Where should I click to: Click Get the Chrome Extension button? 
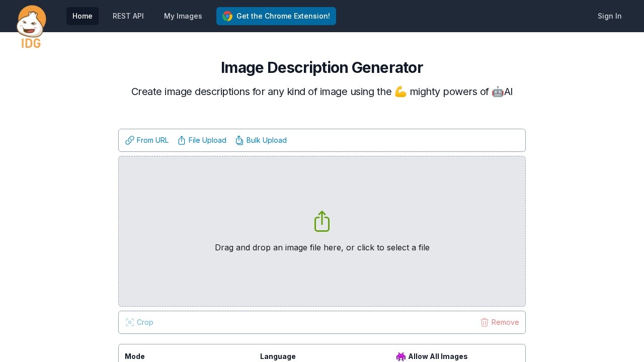(276, 16)
